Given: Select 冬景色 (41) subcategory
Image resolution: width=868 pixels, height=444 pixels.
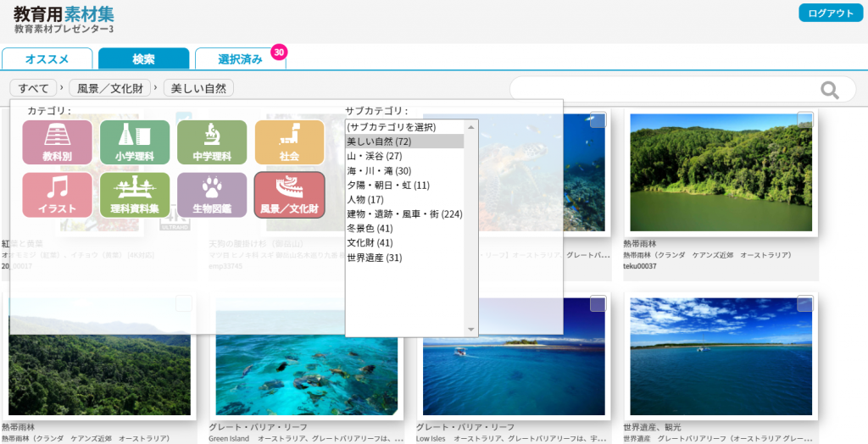Looking at the screenshot, I should 405,228.
